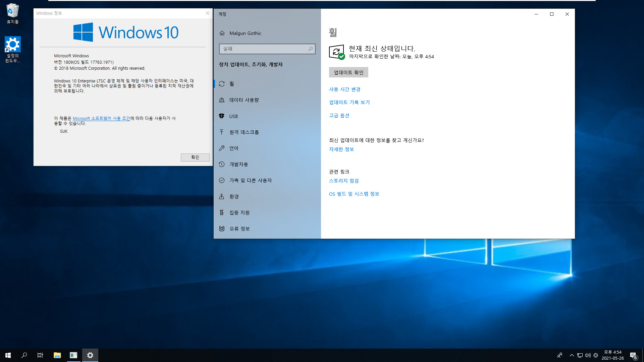The image size is (644, 362).
Task: Focus the Settings search field
Action: tap(267, 49)
